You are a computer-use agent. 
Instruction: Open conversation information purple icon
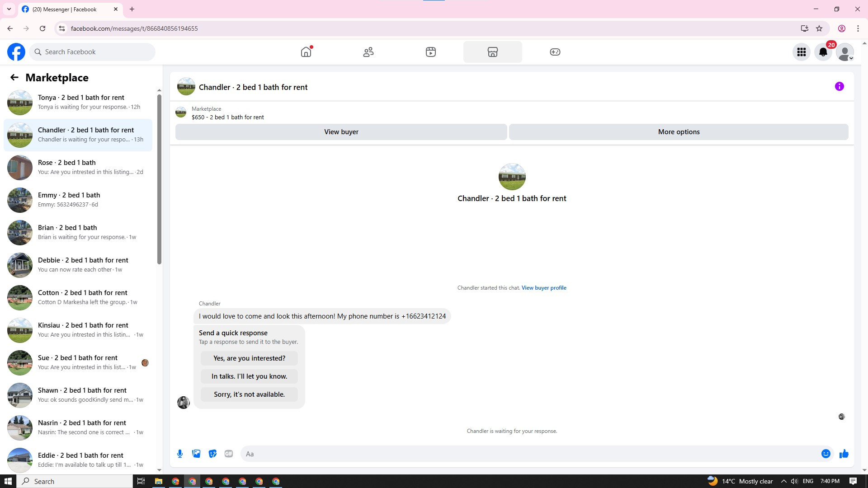point(839,86)
